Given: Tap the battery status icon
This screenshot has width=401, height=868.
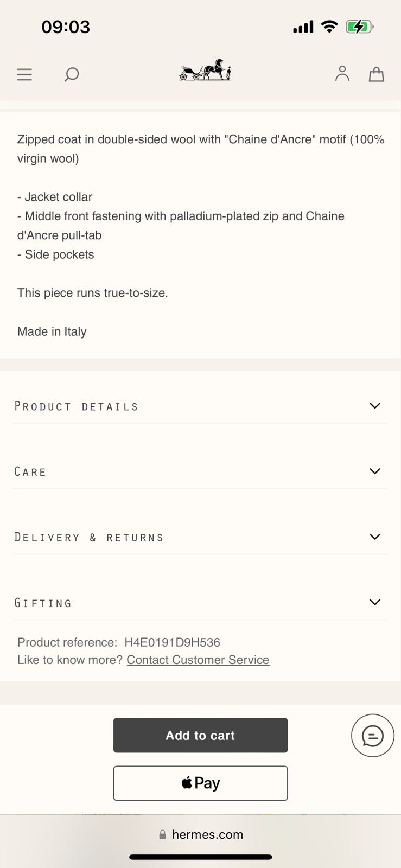Looking at the screenshot, I should [x=359, y=27].
